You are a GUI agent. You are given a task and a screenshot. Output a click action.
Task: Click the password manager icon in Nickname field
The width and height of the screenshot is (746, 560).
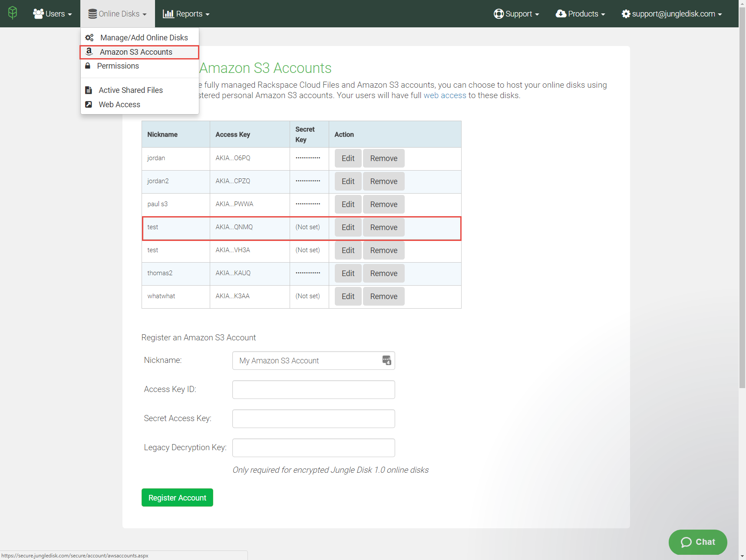point(386,360)
